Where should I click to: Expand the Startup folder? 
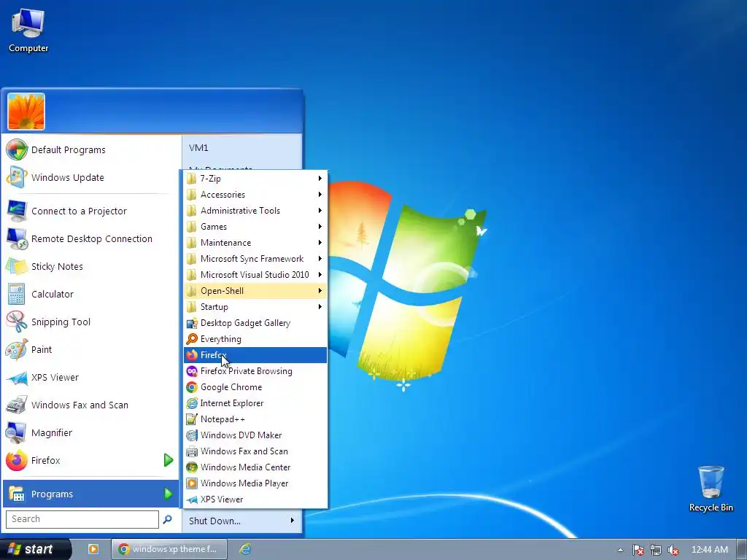tap(255, 307)
